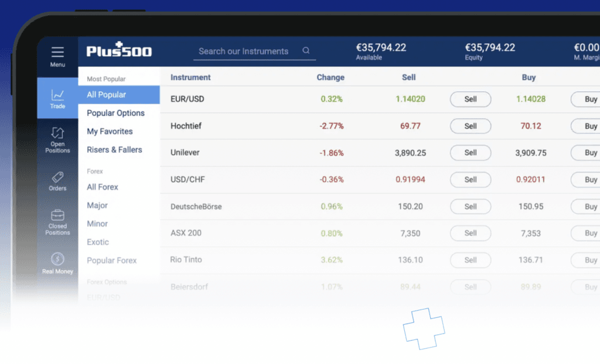The image size is (600, 364).
Task: Select All Popular category
Action: point(107,95)
